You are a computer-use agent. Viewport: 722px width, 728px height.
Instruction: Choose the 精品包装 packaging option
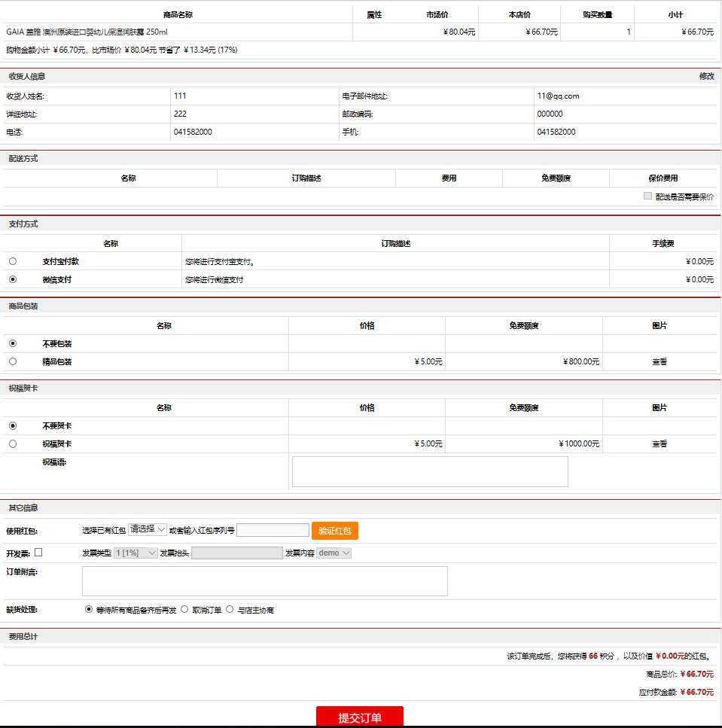click(13, 361)
